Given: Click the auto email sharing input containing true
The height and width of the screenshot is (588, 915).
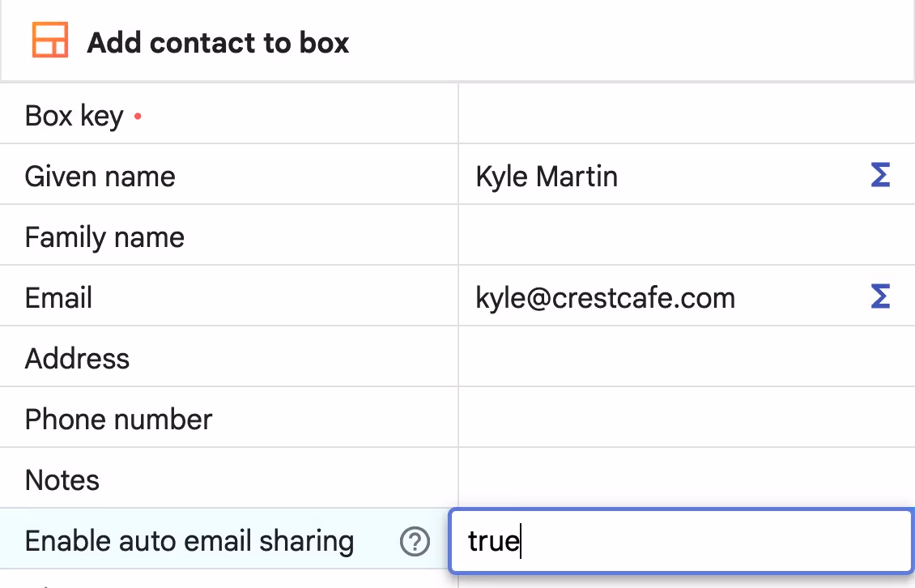Looking at the screenshot, I should tap(680, 541).
